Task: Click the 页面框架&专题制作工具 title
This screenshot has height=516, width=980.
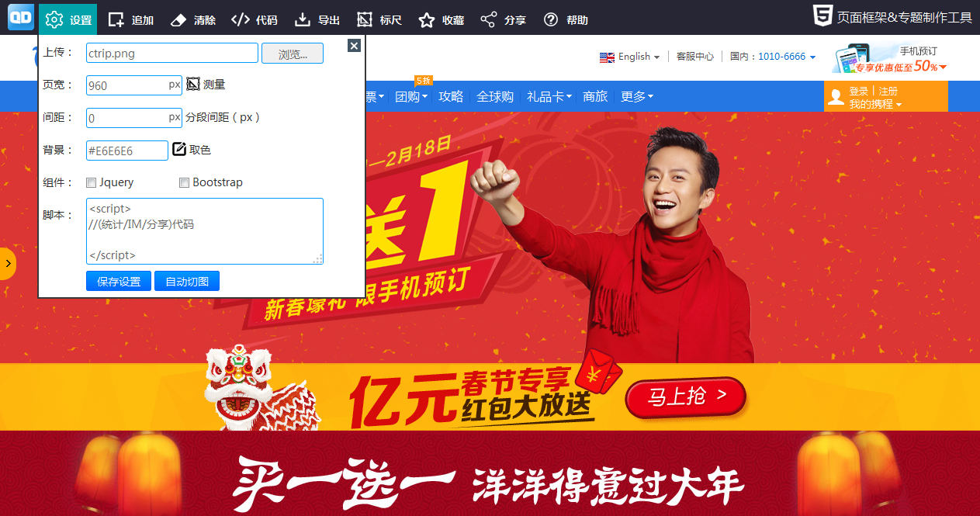Action: pos(904,18)
